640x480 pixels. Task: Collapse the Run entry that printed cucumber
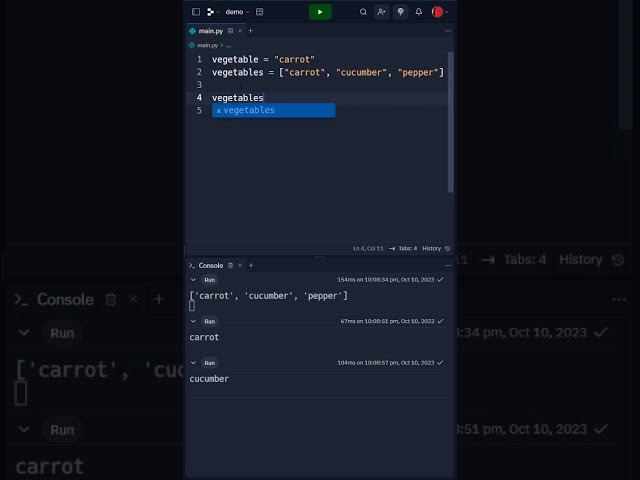coord(193,363)
